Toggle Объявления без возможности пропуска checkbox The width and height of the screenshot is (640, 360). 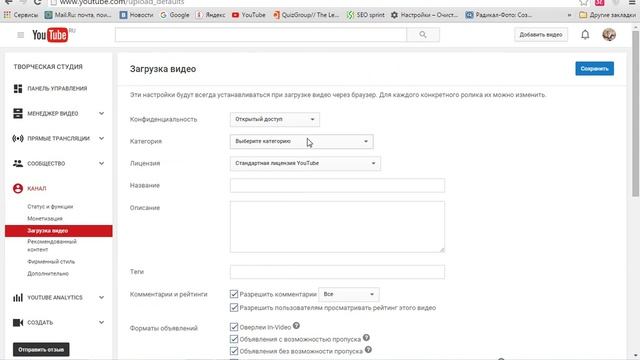[x=234, y=351]
